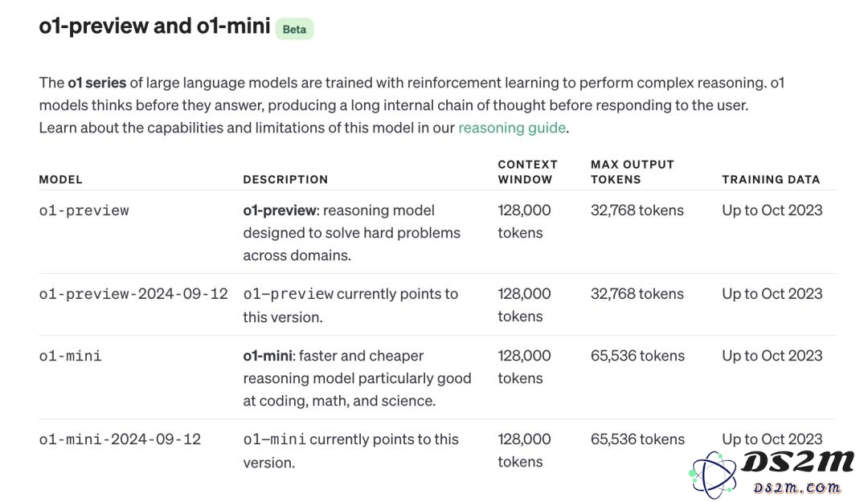Viewport: 868px width, 502px height.
Task: Click the page title o1-preview and o1-mini
Action: coord(154,26)
